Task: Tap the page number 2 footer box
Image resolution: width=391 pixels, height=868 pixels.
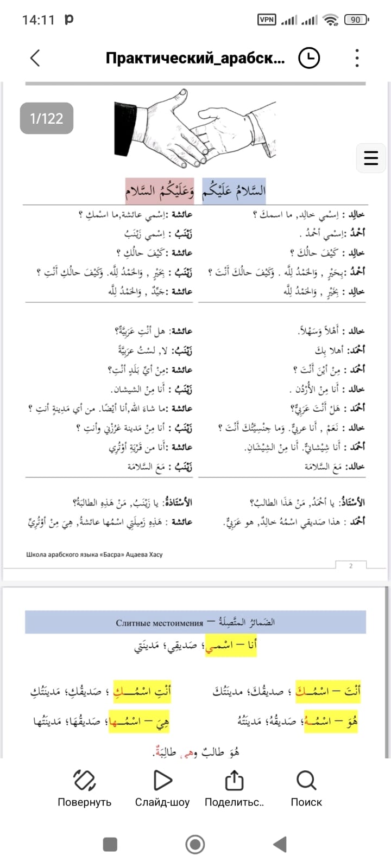Action: 351,565
